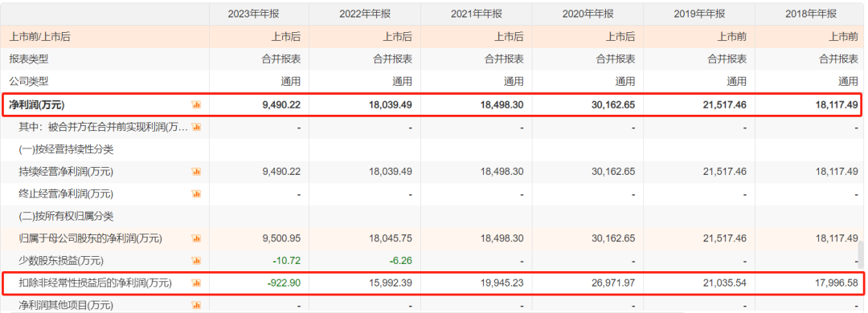Open chart icon for 净利润(万元) row
This screenshot has width=868, height=313.
pyautogui.click(x=196, y=104)
